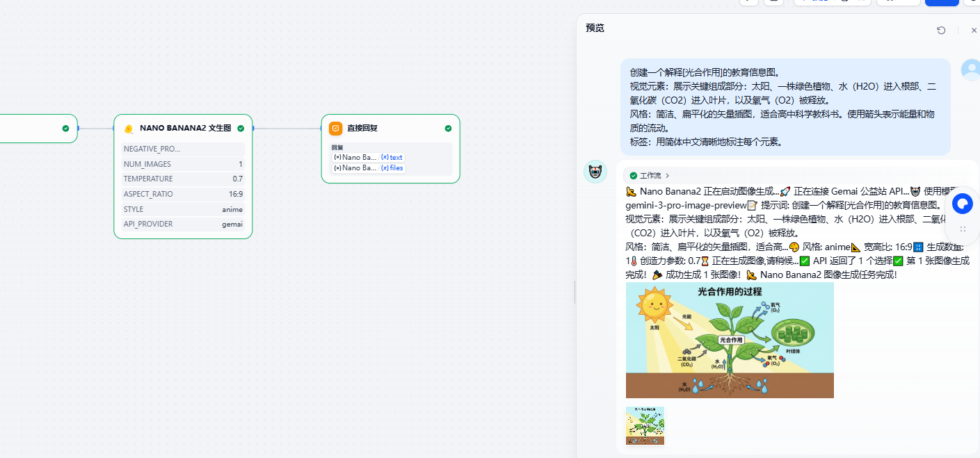Click the NUM_IMAGES parameter label
The image size is (980, 458).
click(x=147, y=164)
